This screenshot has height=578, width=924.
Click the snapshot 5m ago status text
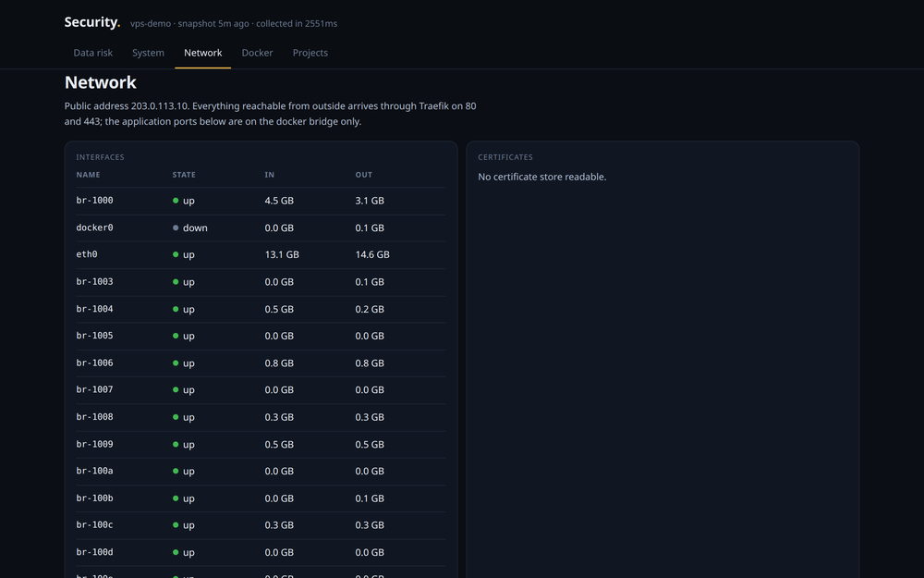click(213, 24)
